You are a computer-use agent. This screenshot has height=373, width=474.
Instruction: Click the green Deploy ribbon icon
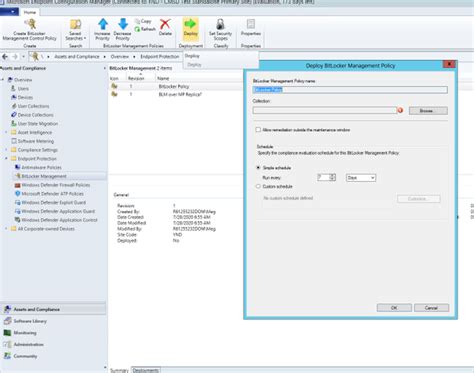(190, 24)
